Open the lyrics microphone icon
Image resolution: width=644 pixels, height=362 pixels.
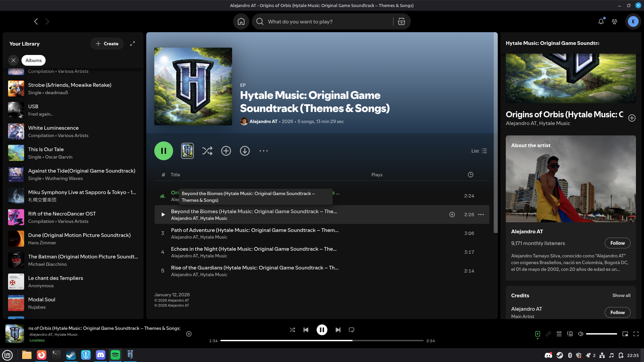548,334
